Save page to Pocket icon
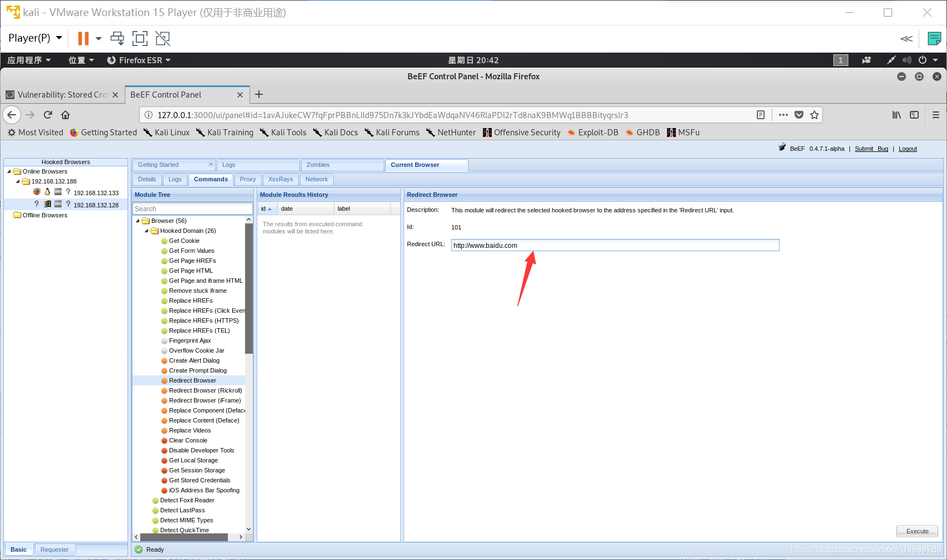The height and width of the screenshot is (560, 947). point(799,115)
